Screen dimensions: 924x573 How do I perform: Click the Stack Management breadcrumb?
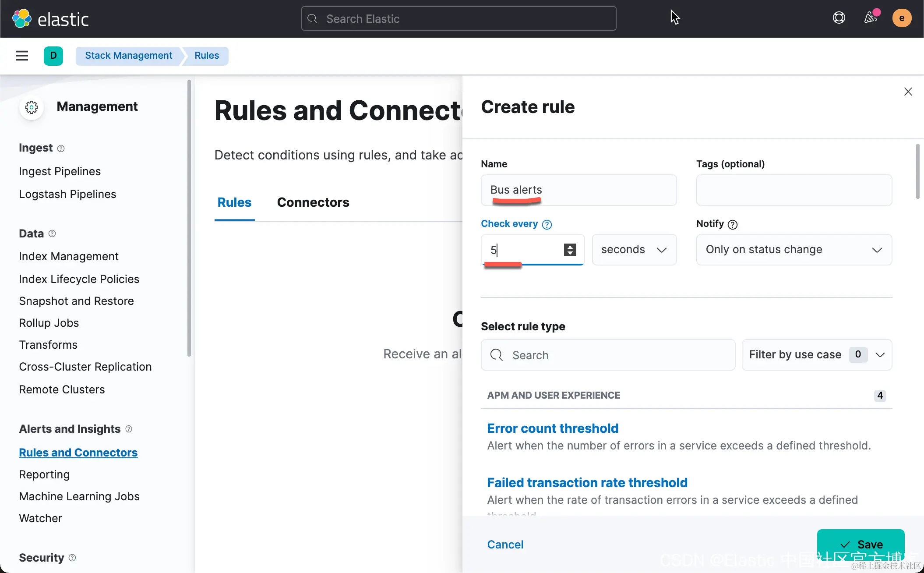128,56
